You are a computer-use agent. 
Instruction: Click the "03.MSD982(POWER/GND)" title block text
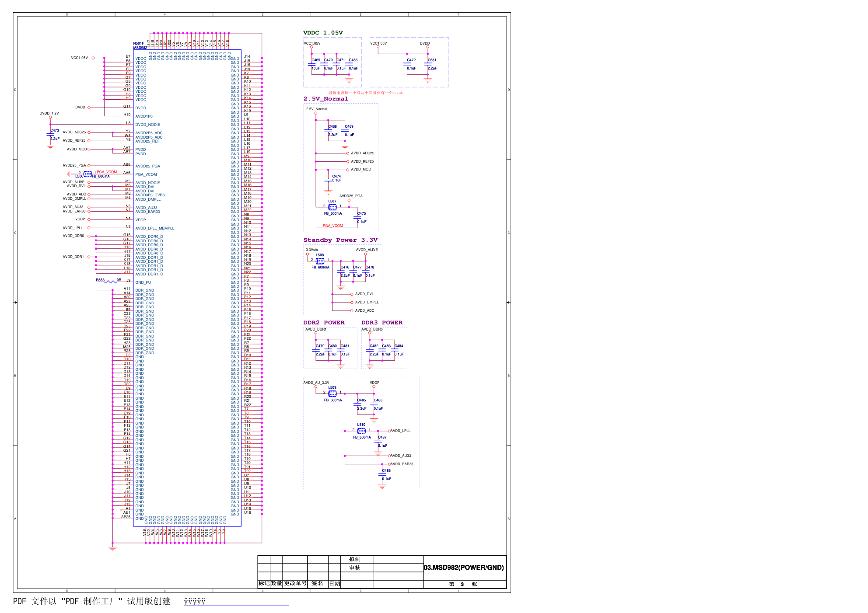coord(464,568)
